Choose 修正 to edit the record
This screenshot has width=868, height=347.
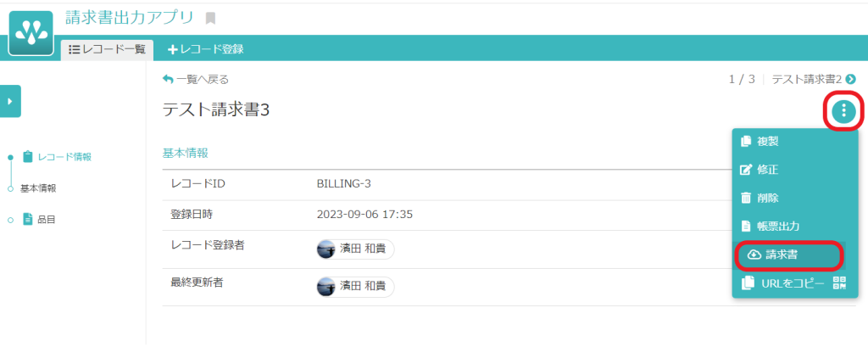click(767, 170)
